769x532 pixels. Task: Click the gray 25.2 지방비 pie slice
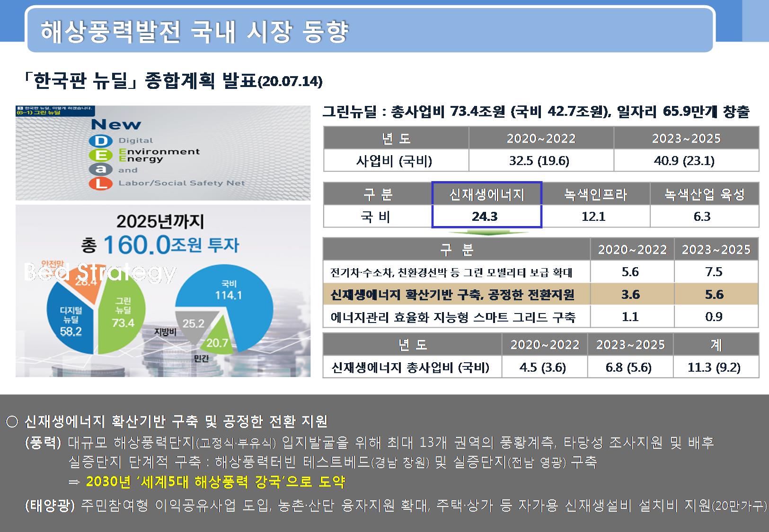coord(194,324)
